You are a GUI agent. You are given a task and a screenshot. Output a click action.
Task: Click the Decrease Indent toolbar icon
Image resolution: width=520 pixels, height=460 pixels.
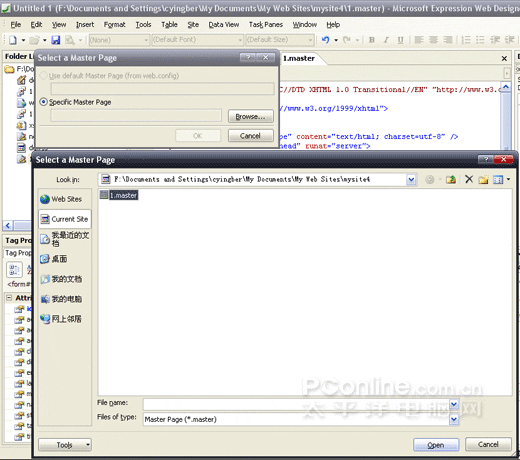pyautogui.click(x=495, y=40)
